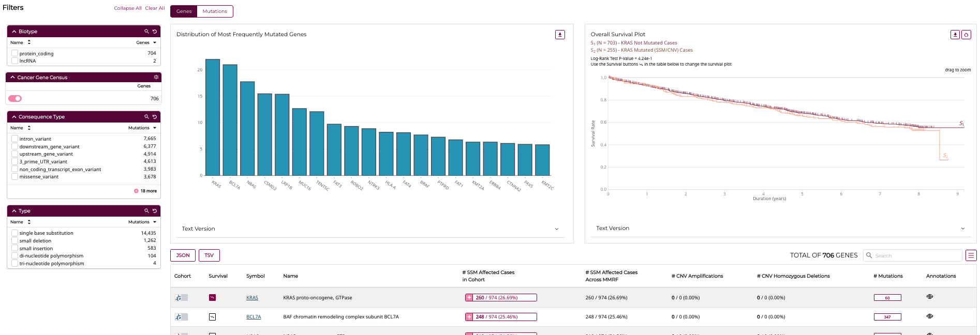Click the survival plot icon for BCL7A
The width and height of the screenshot is (980, 335).
[x=212, y=317]
